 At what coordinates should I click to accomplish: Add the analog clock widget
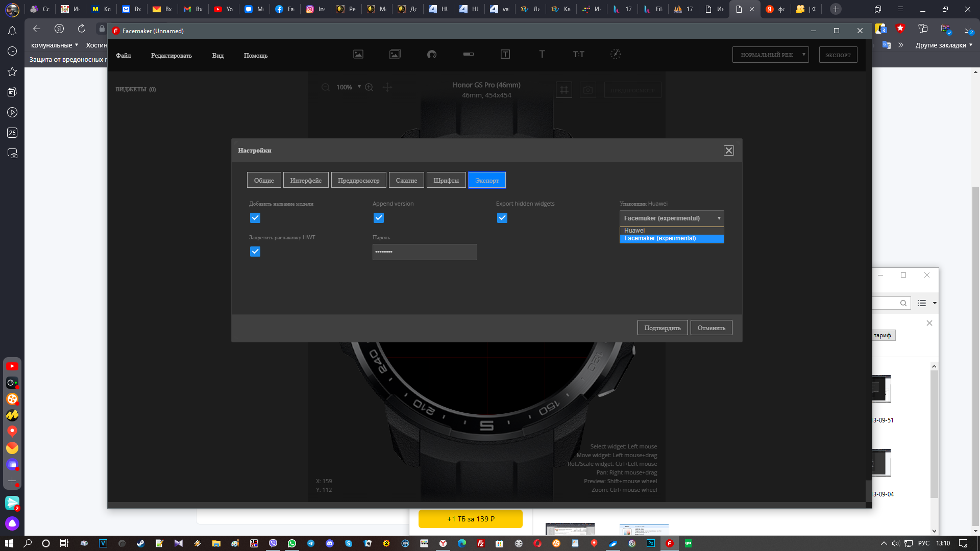pos(616,54)
